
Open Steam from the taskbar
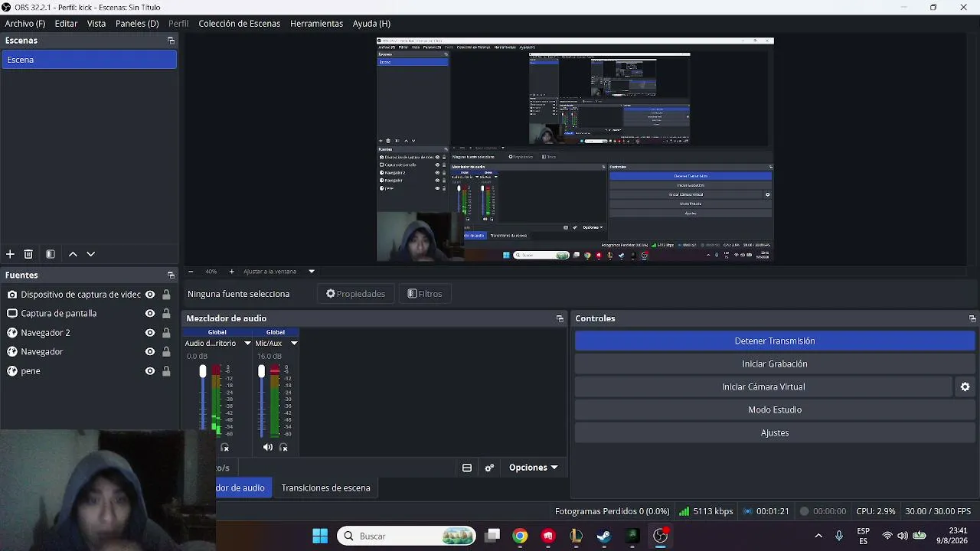(604, 536)
